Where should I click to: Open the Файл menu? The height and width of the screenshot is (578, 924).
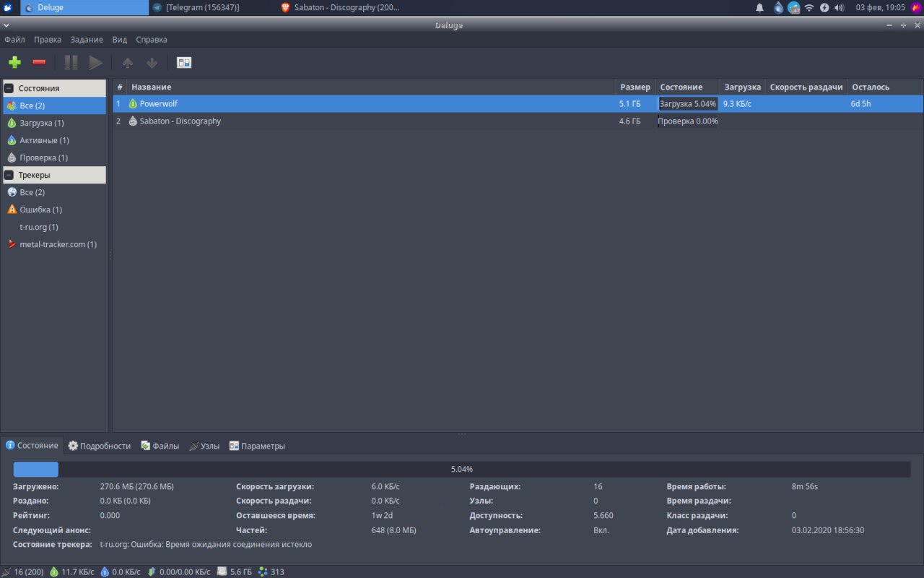tap(14, 40)
